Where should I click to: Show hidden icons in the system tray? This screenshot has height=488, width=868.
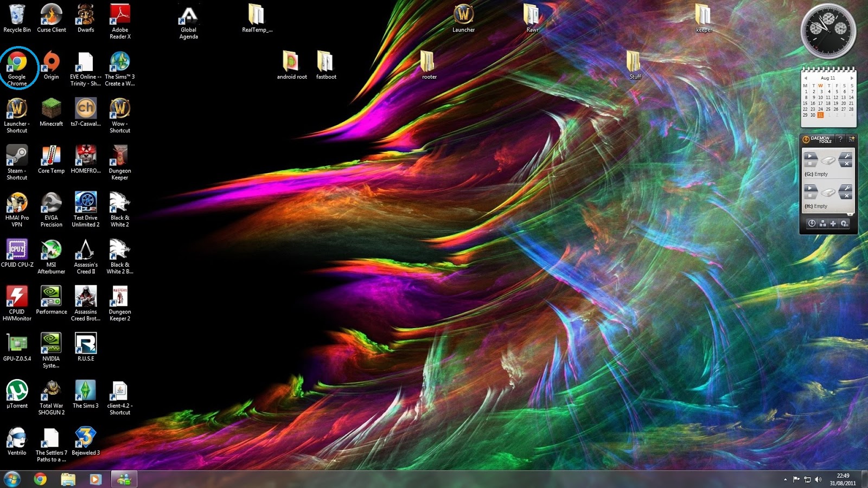787,479
